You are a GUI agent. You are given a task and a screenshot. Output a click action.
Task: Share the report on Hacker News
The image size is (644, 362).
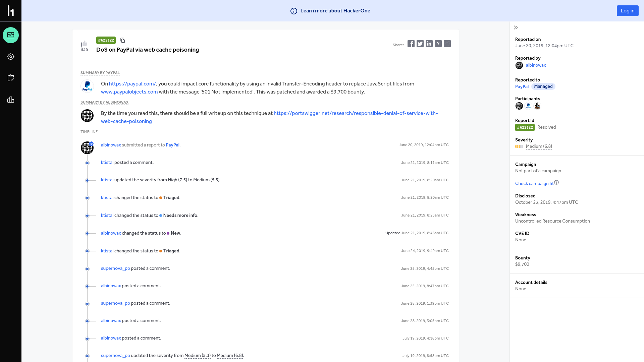click(438, 44)
